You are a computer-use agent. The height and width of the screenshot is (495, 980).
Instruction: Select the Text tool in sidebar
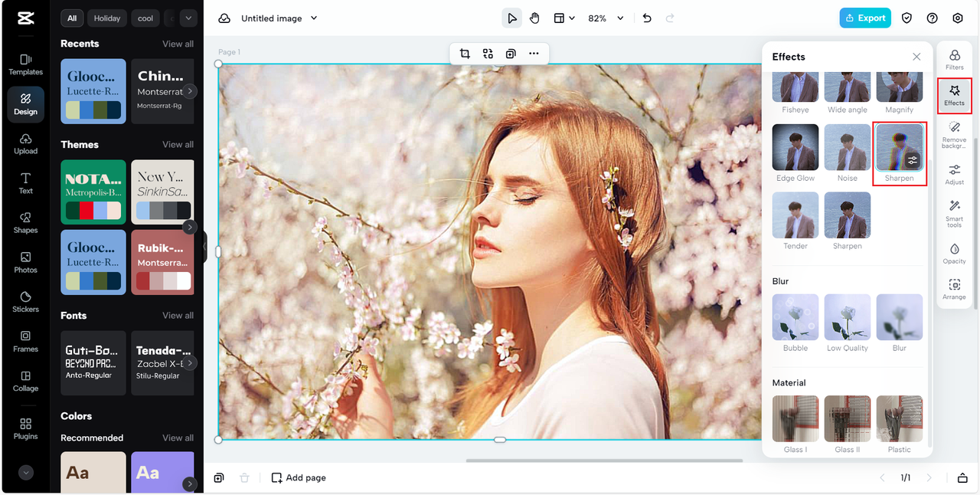coord(25,183)
